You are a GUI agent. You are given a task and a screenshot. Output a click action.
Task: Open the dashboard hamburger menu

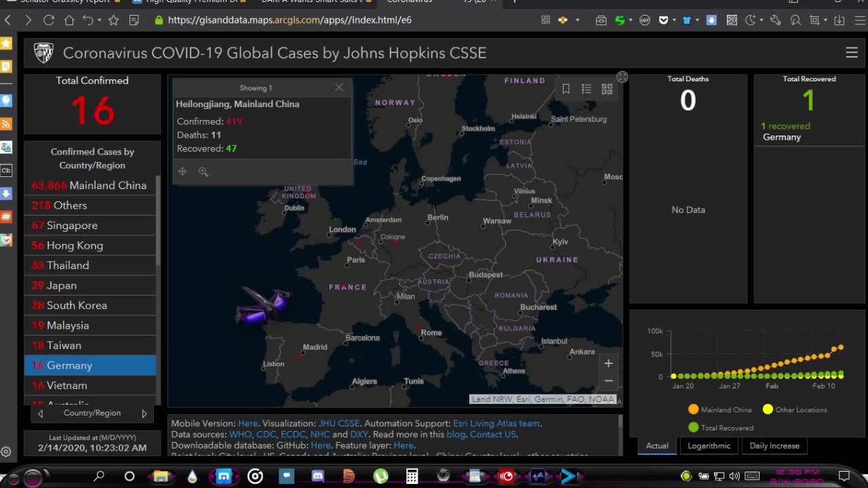(852, 53)
